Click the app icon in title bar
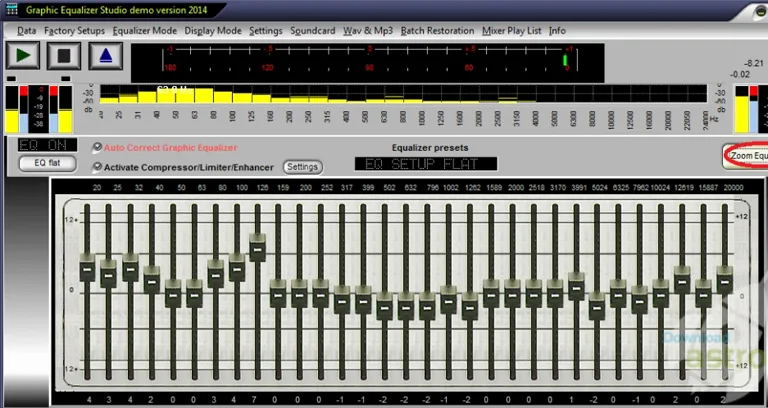The image size is (768, 408). coord(11,9)
